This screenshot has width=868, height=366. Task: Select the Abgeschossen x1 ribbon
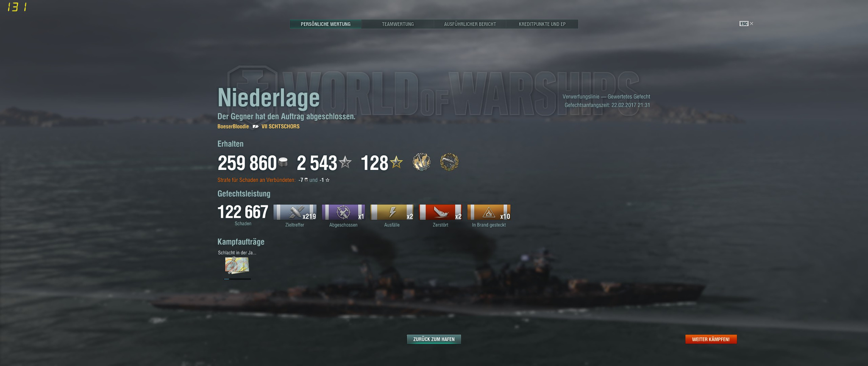click(343, 212)
